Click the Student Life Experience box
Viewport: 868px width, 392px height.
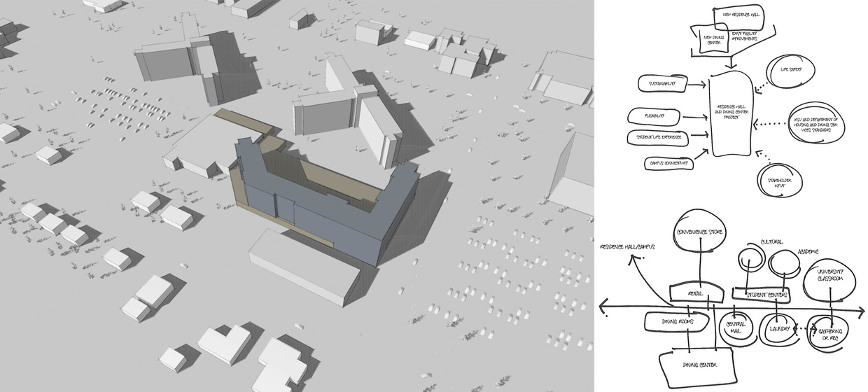click(658, 137)
